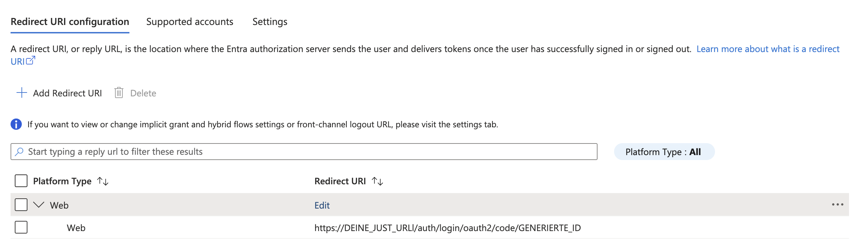Check the Web group row checkbox
Image resolution: width=868 pixels, height=249 pixels.
tap(21, 205)
